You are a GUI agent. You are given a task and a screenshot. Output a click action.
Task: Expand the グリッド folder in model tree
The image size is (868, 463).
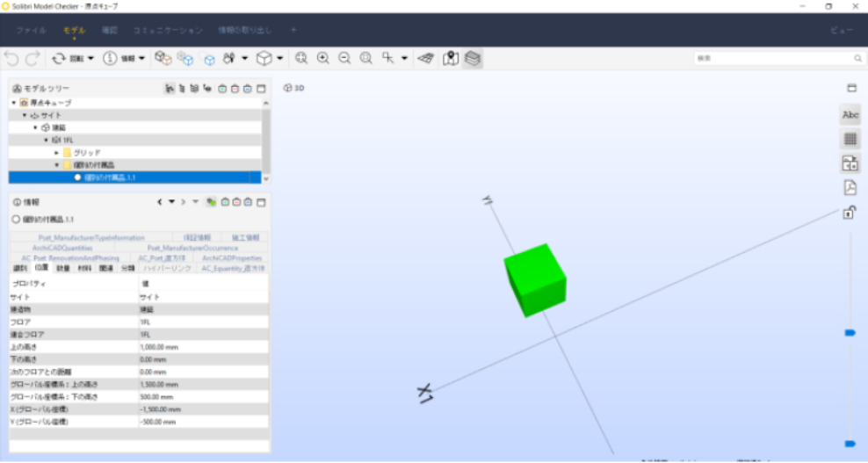pyautogui.click(x=56, y=153)
